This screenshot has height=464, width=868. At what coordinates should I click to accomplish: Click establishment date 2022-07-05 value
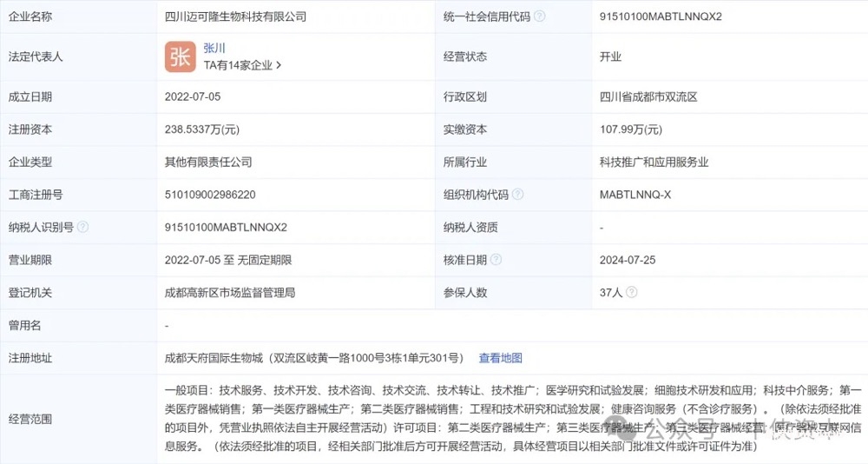[193, 96]
